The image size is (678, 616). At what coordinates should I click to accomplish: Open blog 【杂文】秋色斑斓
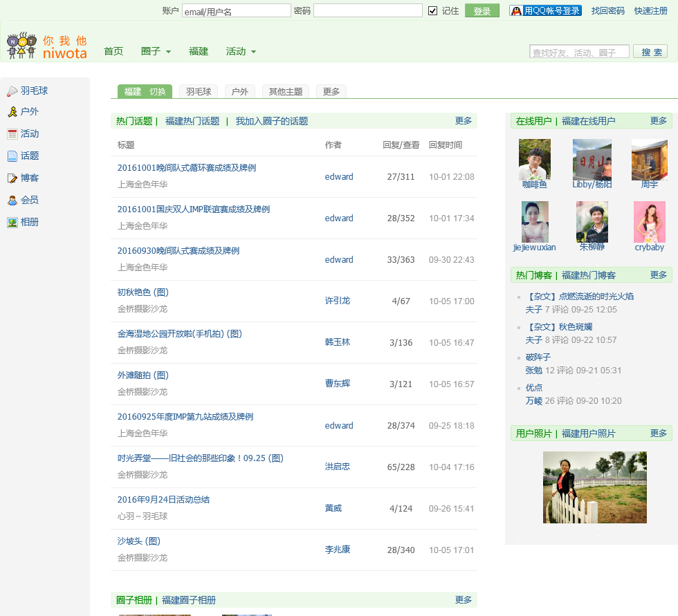[x=559, y=326]
